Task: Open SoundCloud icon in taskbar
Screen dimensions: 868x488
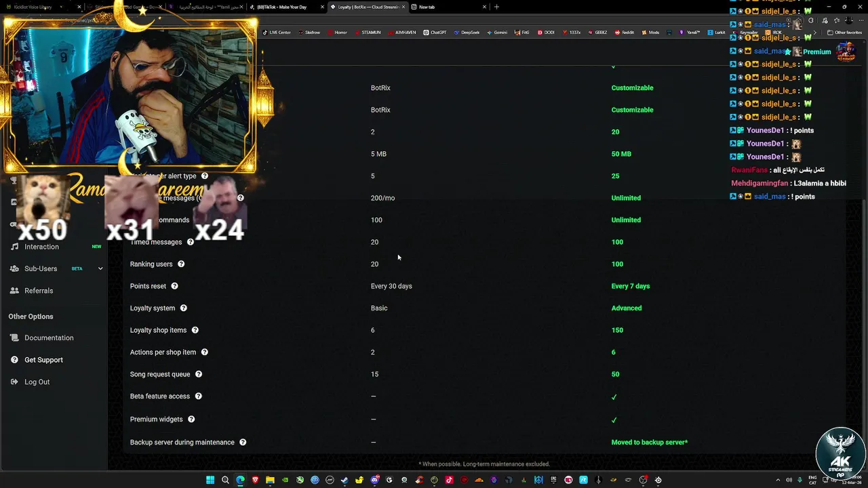Action: pyautogui.click(x=479, y=480)
